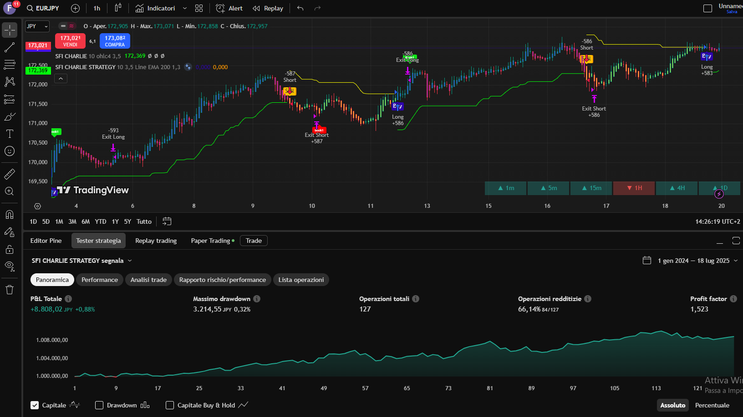
Task: Open the Lista operazioni tab
Action: 301,280
